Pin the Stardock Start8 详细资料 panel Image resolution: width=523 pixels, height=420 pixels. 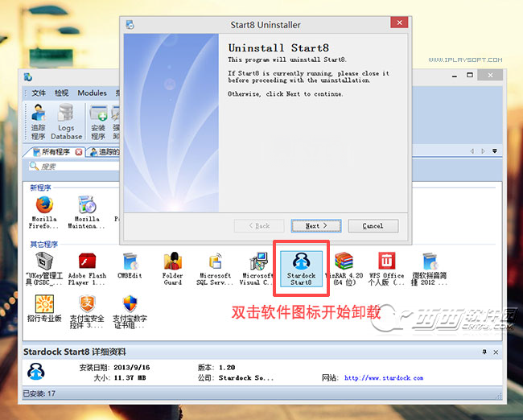coord(484,352)
